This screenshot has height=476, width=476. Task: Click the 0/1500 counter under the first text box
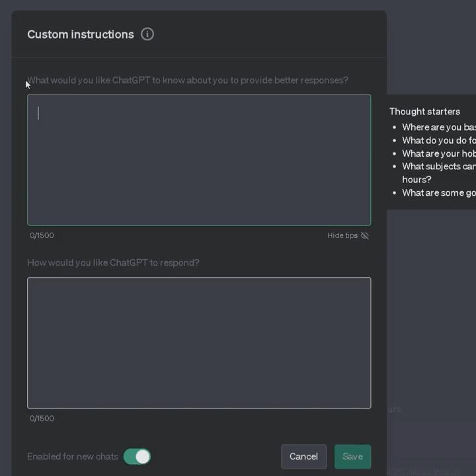(x=42, y=235)
